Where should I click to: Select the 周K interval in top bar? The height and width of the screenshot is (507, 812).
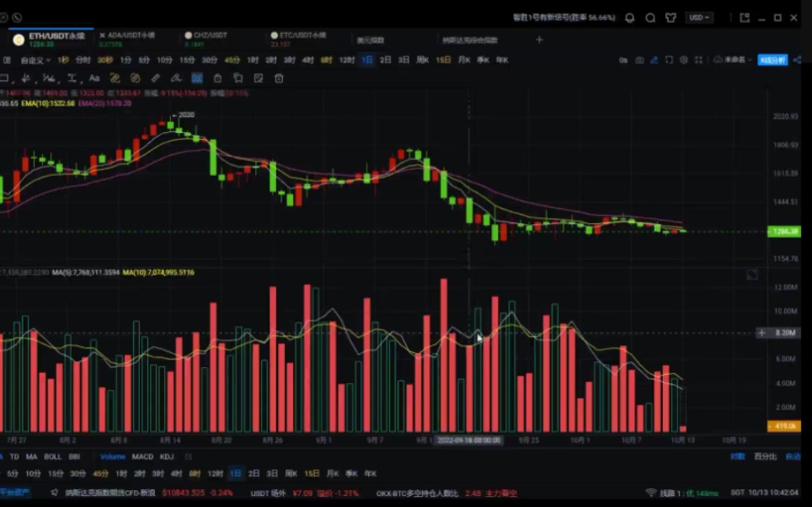(x=423, y=60)
